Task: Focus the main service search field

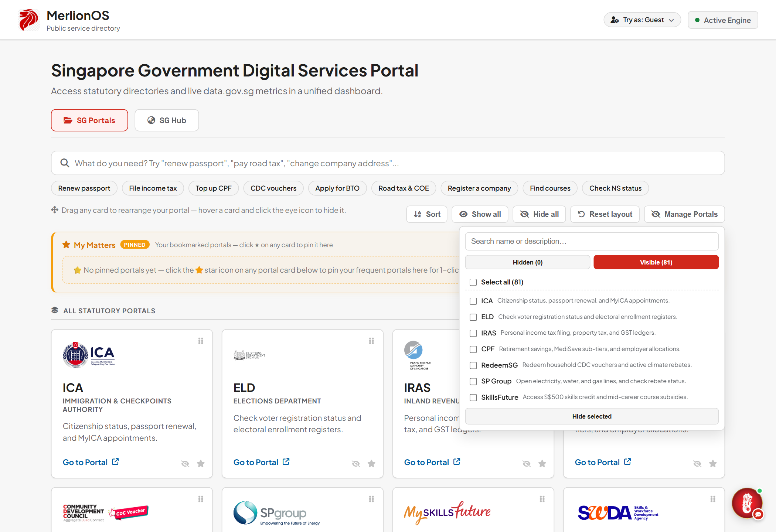Action: pyautogui.click(x=388, y=163)
